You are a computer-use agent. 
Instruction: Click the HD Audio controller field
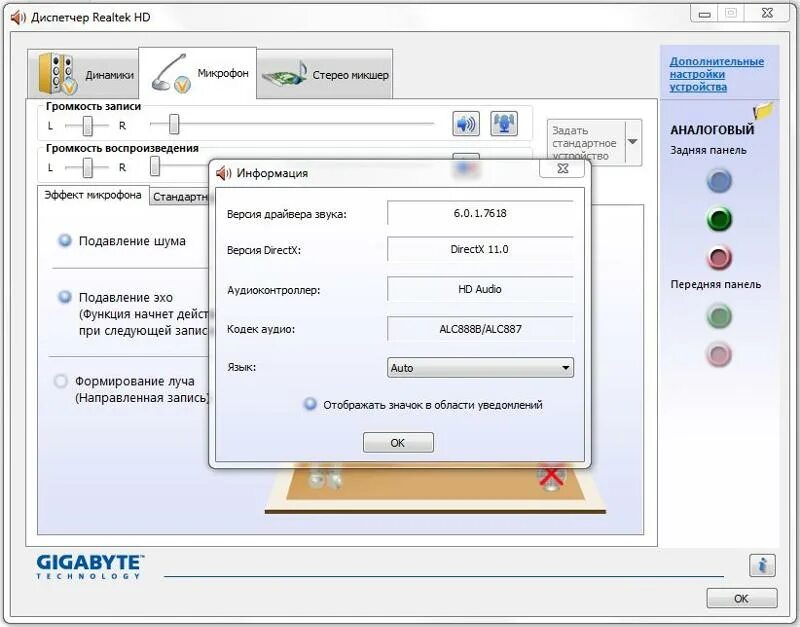pos(480,289)
